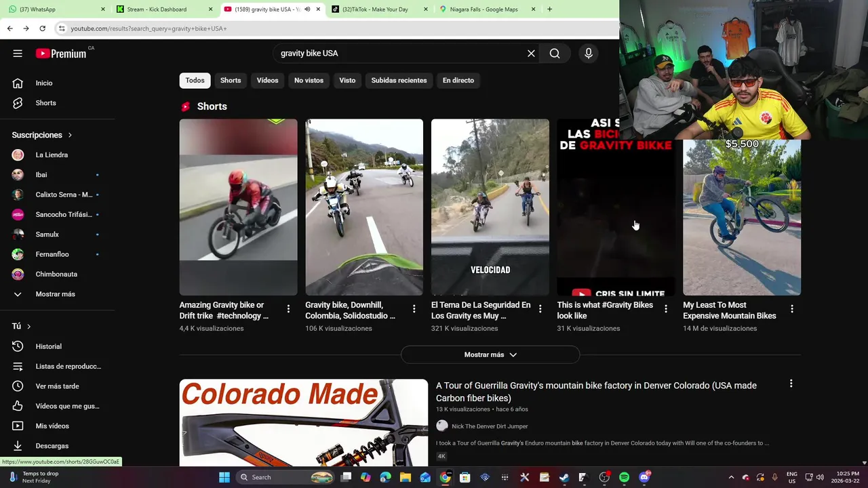
Task: Open Ver más tarde list
Action: coord(58,386)
